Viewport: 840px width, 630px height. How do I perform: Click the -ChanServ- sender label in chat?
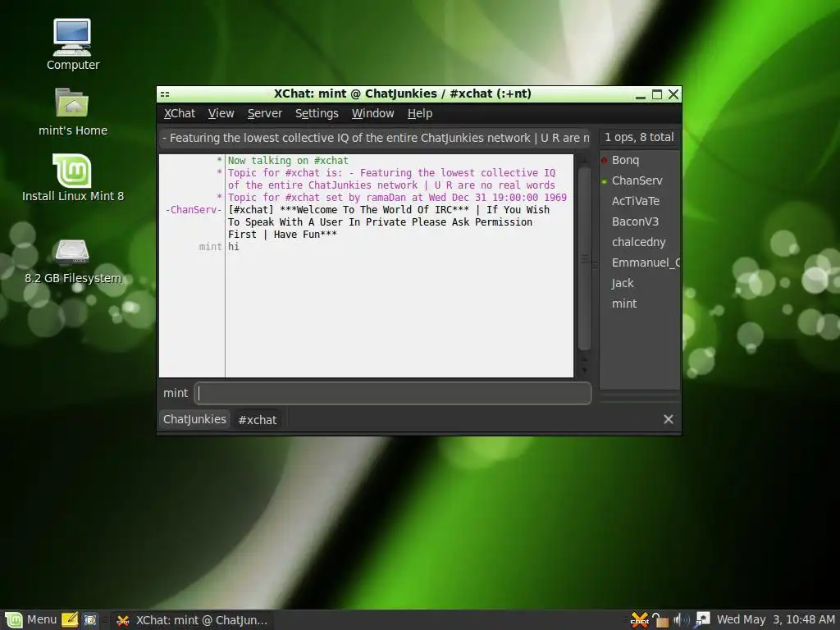point(194,210)
